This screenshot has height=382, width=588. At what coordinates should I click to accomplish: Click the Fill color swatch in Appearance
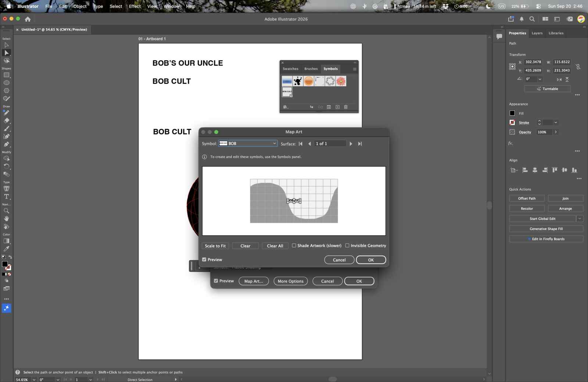click(x=512, y=113)
